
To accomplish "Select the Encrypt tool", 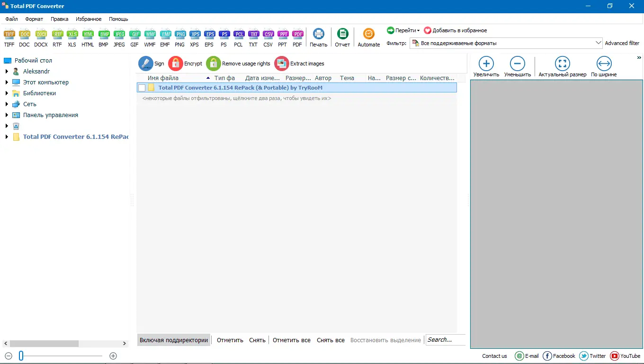I will point(175,63).
